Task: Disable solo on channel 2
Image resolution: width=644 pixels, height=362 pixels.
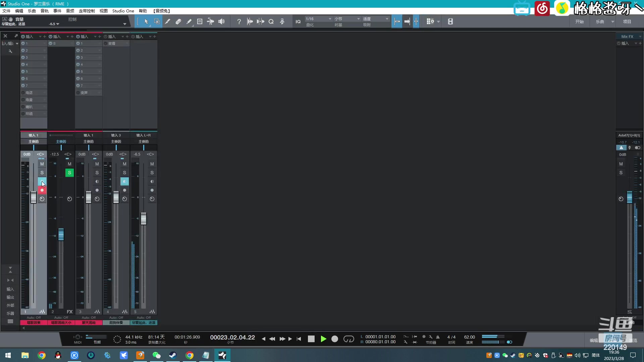Action: 69,173
